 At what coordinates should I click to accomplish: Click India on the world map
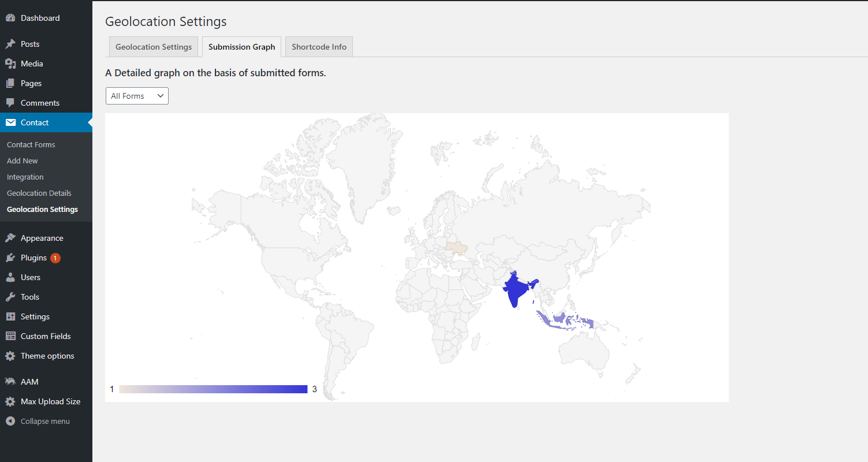pos(515,290)
